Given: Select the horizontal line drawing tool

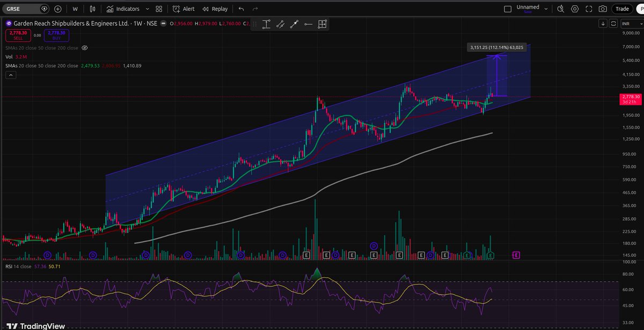Looking at the screenshot, I should pyautogui.click(x=308, y=24).
